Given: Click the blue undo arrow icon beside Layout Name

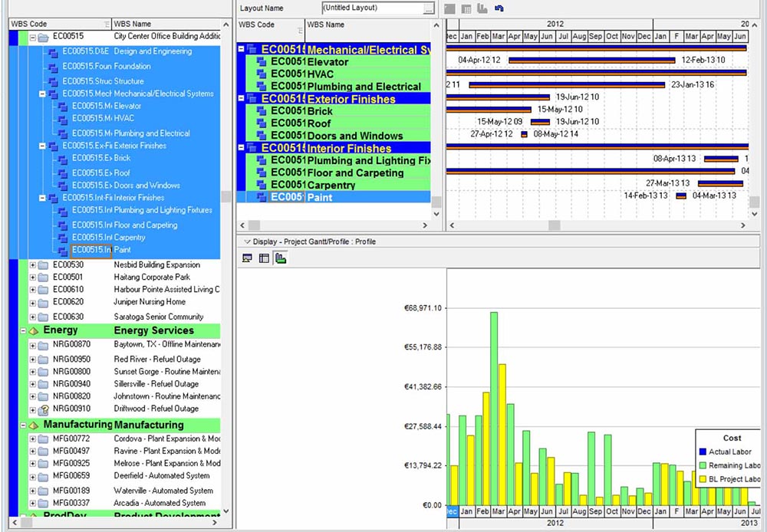Looking at the screenshot, I should (x=499, y=8).
